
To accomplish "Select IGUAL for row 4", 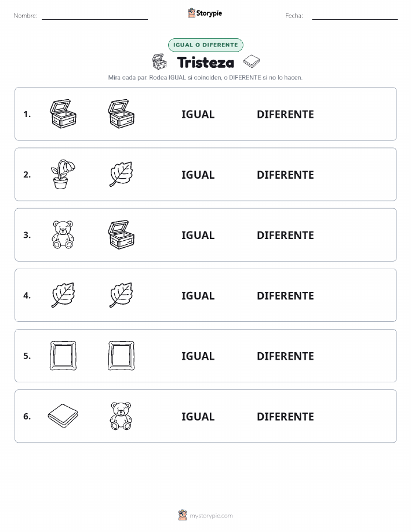I will click(x=198, y=295).
